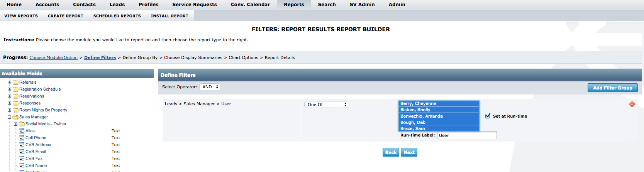Open the SV Admin menu

click(x=362, y=5)
